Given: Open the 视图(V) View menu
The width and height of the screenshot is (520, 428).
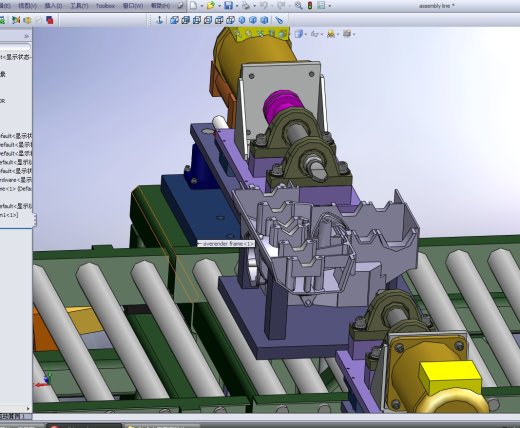Looking at the screenshot, I should pos(28,6).
